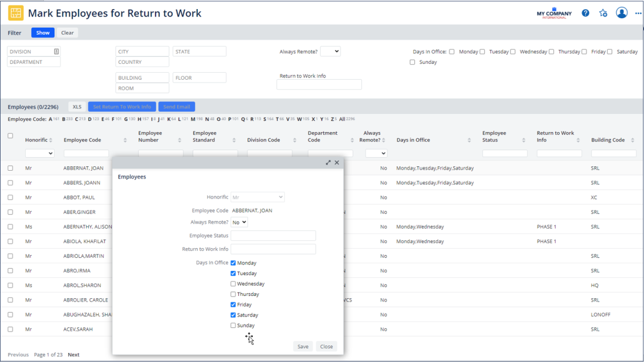
Task: Open Honorific dropdown in Employees dialog
Action: (258, 197)
